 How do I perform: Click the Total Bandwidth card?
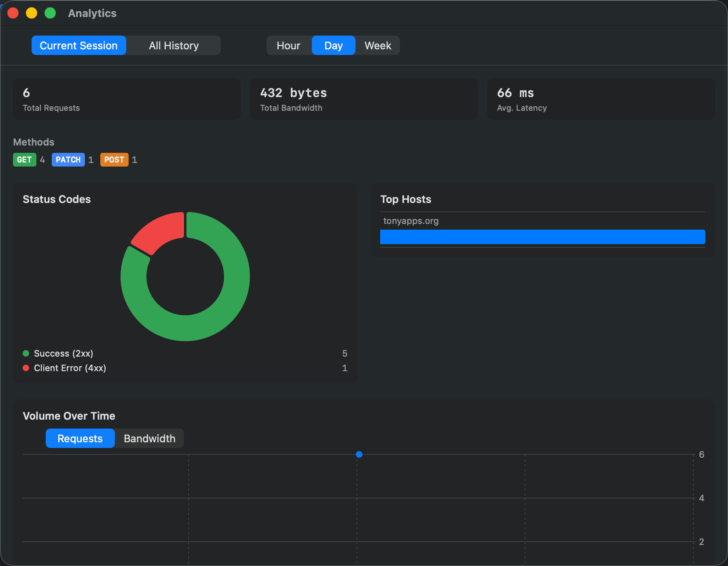[364, 99]
